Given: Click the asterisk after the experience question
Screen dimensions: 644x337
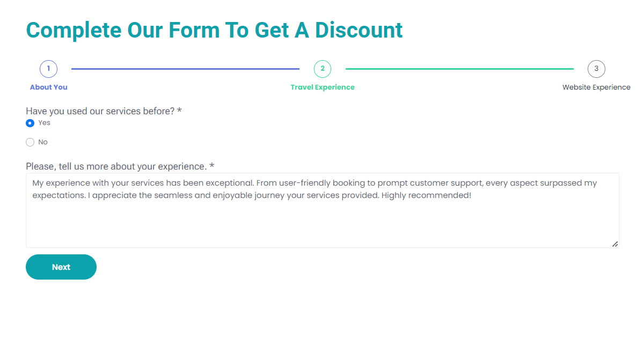Looking at the screenshot, I should tap(211, 166).
